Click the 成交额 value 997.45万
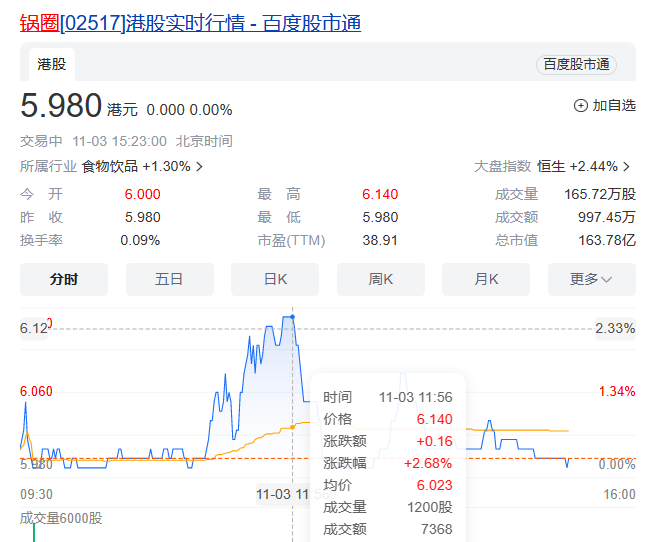 click(607, 217)
